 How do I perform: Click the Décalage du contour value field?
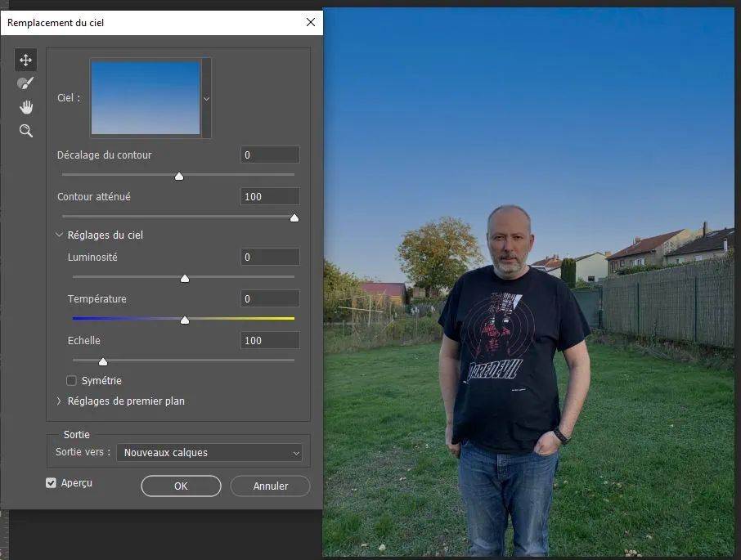click(270, 155)
